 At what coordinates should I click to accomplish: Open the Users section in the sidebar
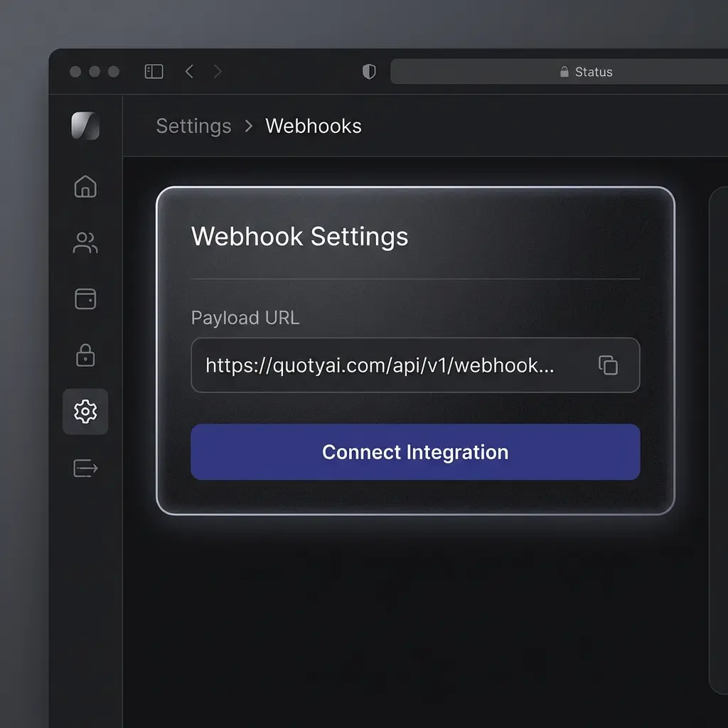click(85, 243)
